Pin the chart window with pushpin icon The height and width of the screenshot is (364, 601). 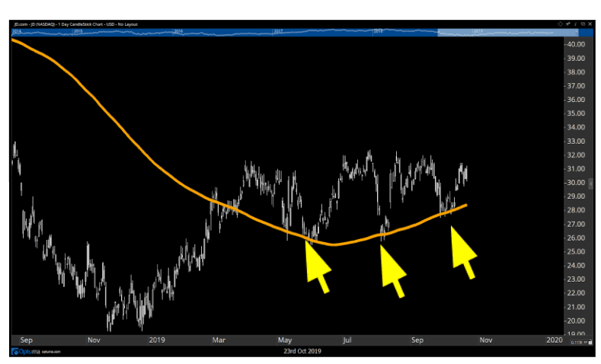pos(567,24)
